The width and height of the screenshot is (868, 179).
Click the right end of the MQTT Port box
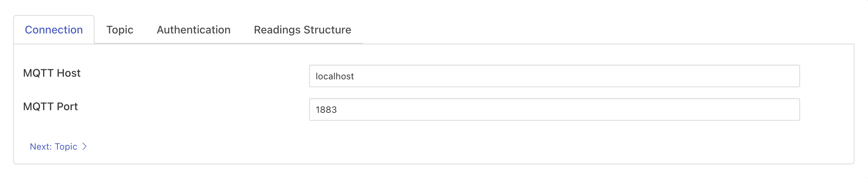coord(788,109)
